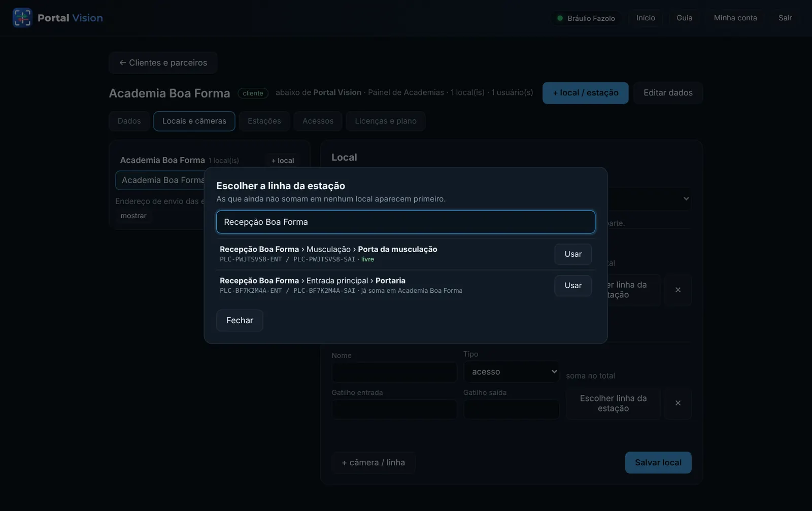
Task: Click the cliente tag badge
Action: (x=253, y=93)
